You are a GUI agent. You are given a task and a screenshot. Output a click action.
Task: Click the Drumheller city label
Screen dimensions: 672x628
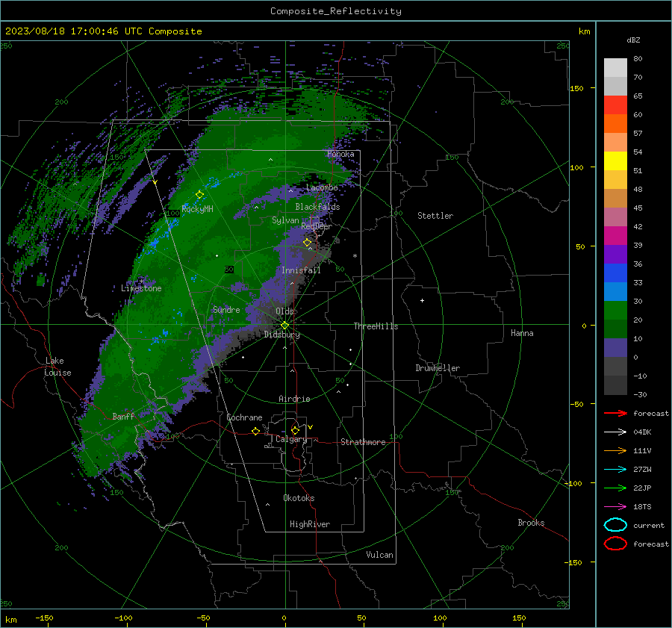(x=438, y=368)
